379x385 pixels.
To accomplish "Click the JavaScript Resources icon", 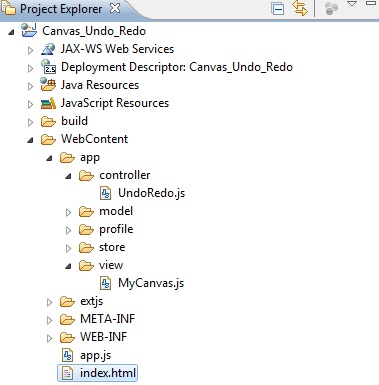I will tap(48, 103).
